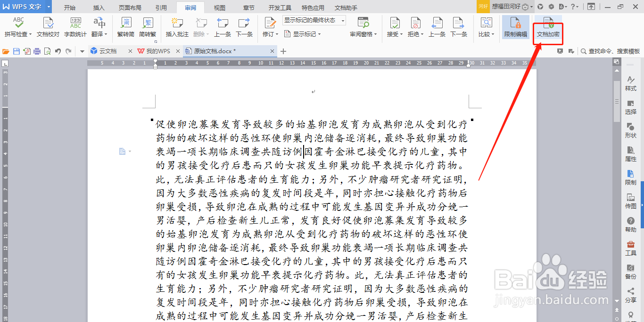The width and height of the screenshot is (644, 322).
Task: Go to next comment 下一条 beside 插入批注 group
Action: coord(244,27)
